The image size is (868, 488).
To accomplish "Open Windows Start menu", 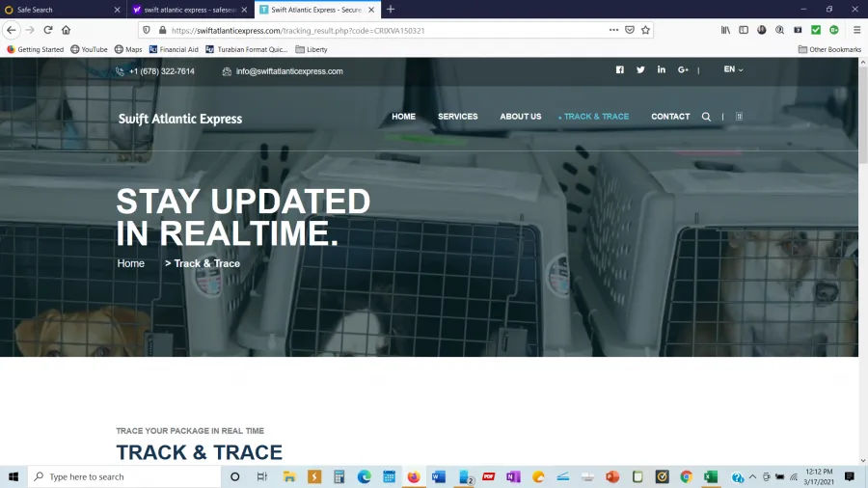I will pyautogui.click(x=14, y=476).
